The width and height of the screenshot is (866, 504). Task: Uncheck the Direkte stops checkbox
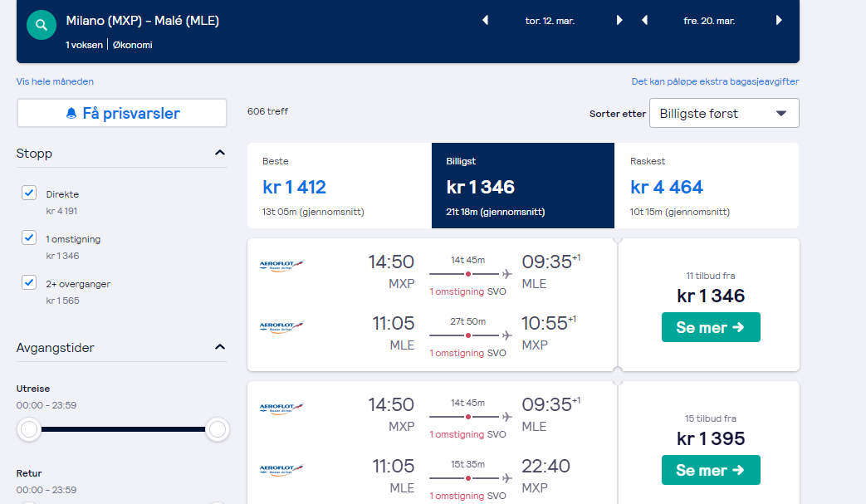[x=29, y=193]
